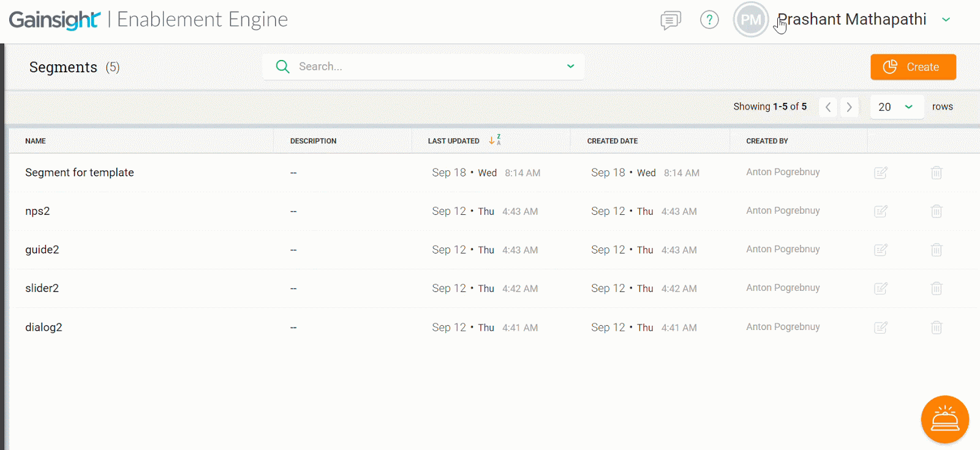Click the Create segment button
The height and width of the screenshot is (450, 980).
tap(913, 67)
